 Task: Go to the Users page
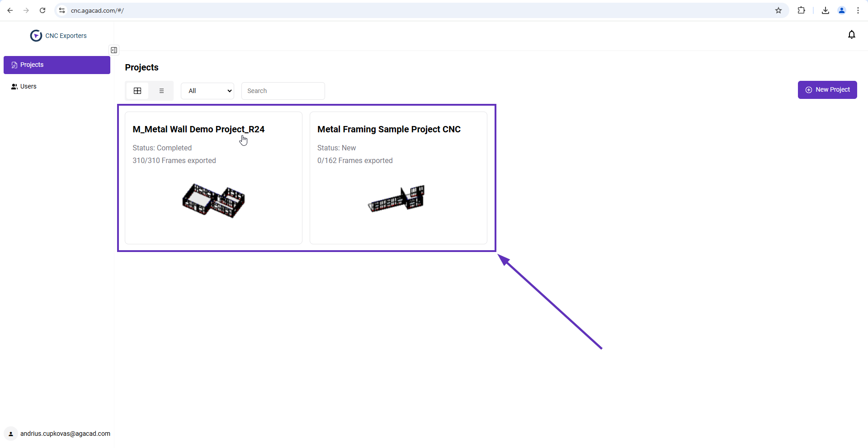28,86
